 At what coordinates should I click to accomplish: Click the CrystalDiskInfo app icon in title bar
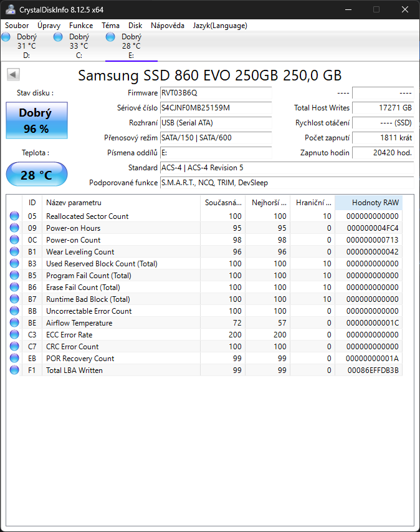(x=11, y=9)
